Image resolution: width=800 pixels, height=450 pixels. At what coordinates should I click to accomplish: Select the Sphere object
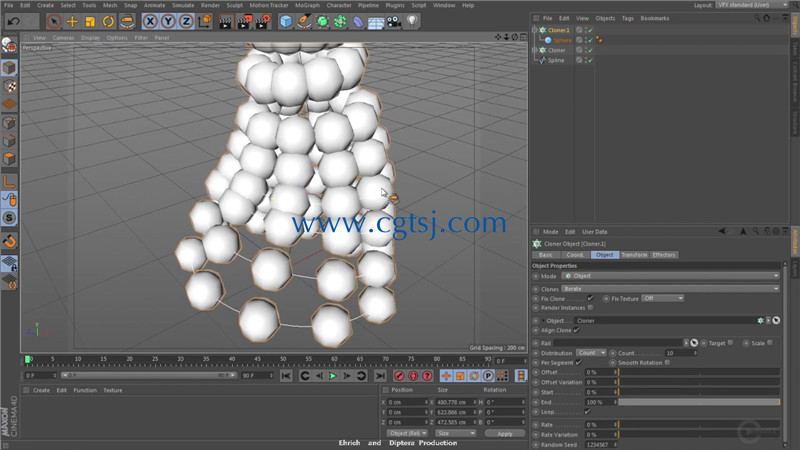click(x=562, y=40)
